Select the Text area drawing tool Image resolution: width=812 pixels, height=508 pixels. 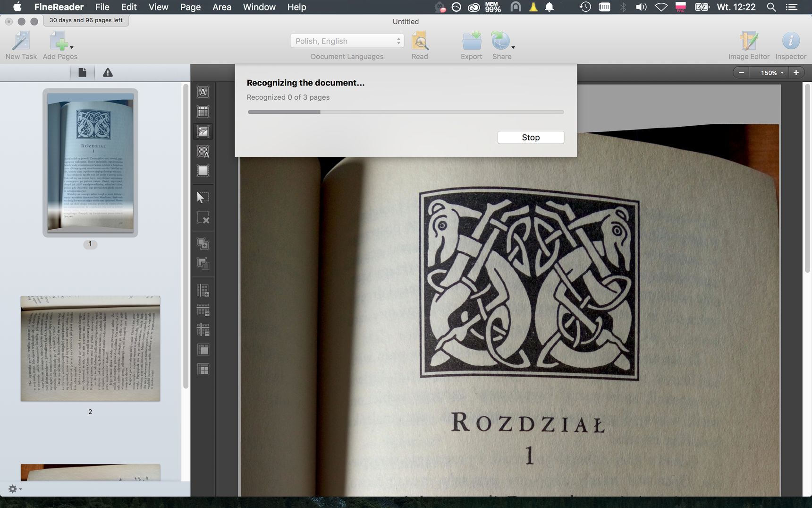click(203, 92)
